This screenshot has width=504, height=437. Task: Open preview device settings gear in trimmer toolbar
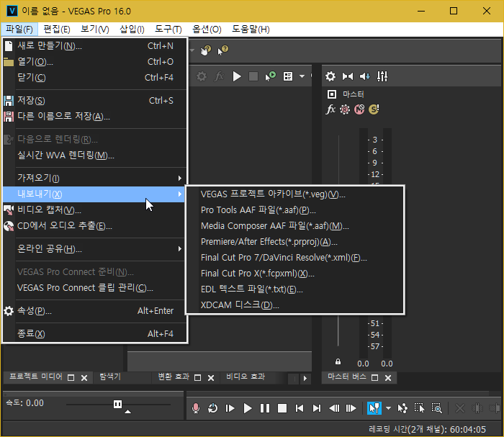[x=202, y=76]
